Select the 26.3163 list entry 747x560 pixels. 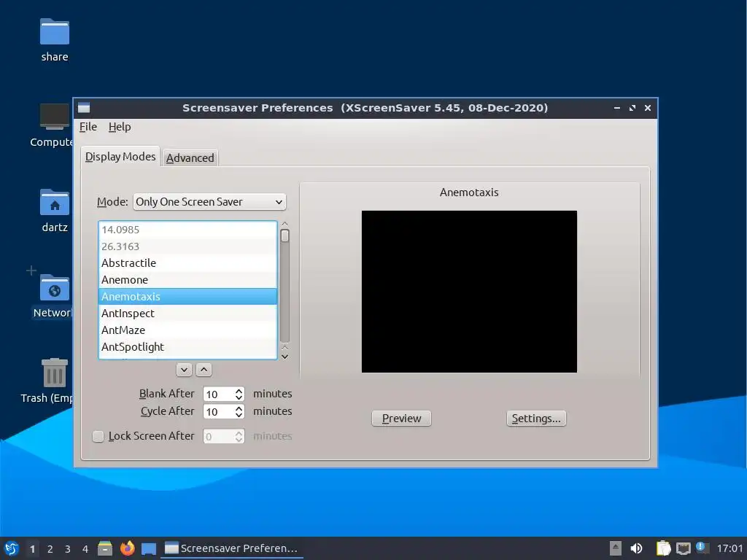[x=187, y=246]
